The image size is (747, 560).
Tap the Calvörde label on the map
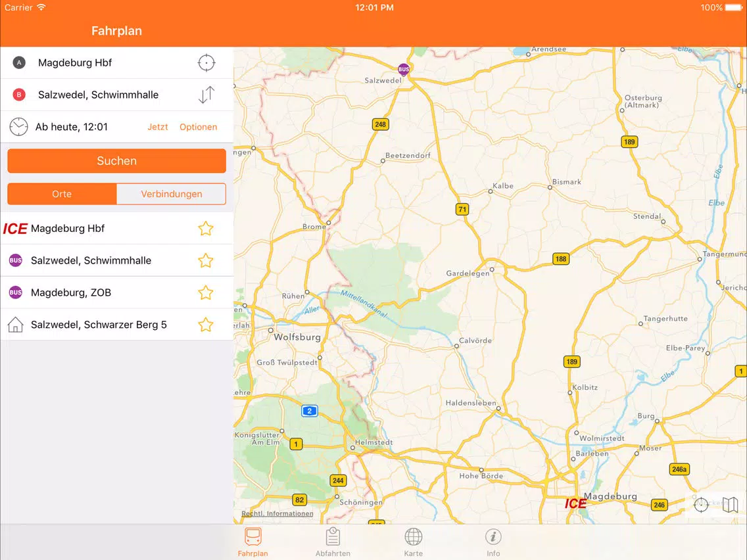475,340
